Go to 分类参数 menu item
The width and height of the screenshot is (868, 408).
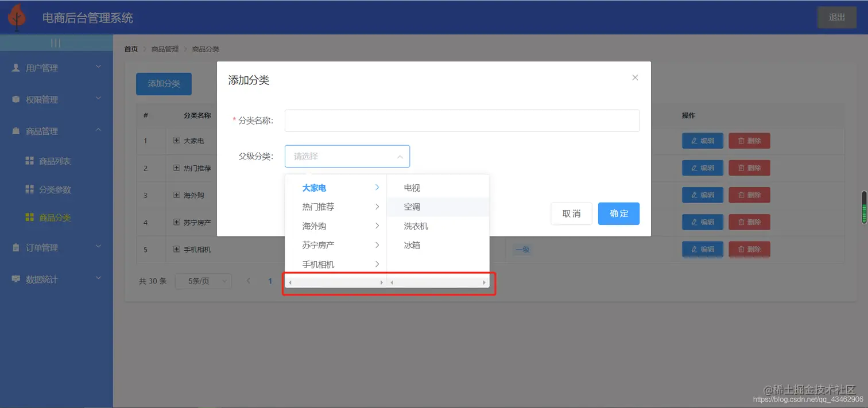(56, 189)
